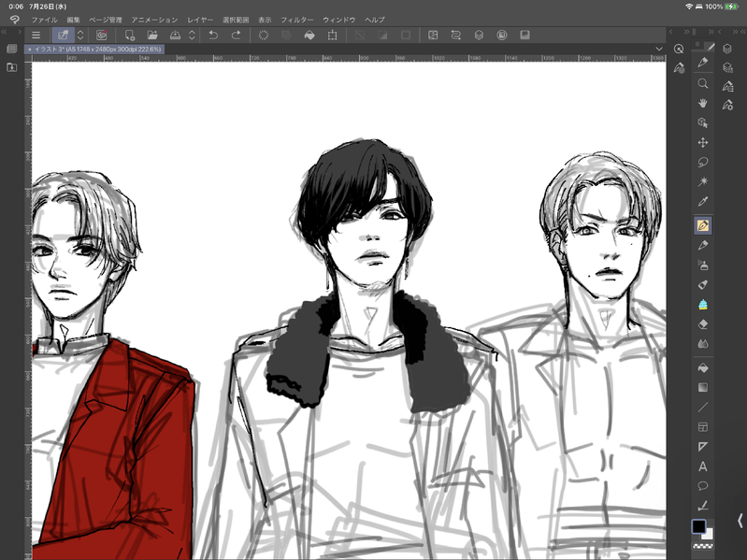Redo the last undone action
This screenshot has width=747, height=560.
[x=237, y=35]
